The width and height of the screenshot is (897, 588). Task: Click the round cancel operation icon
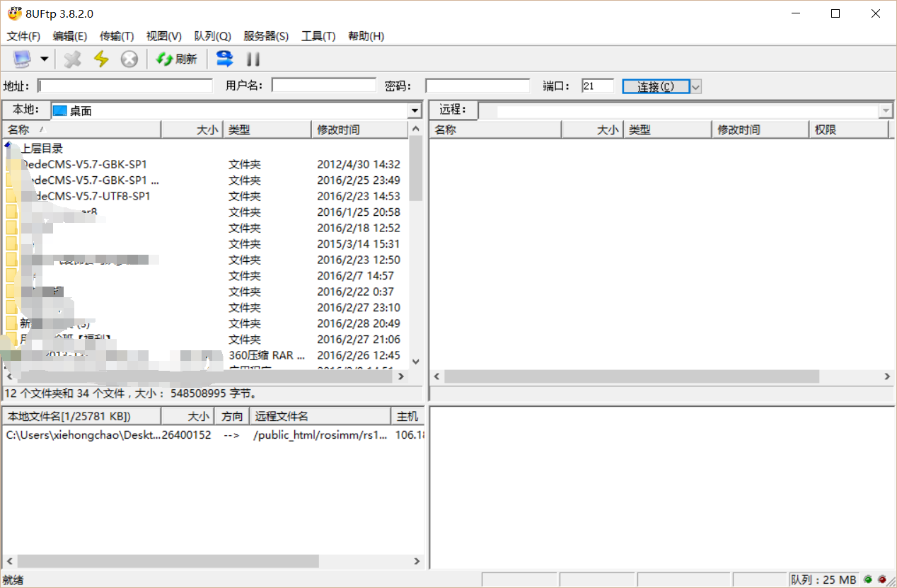click(x=129, y=59)
